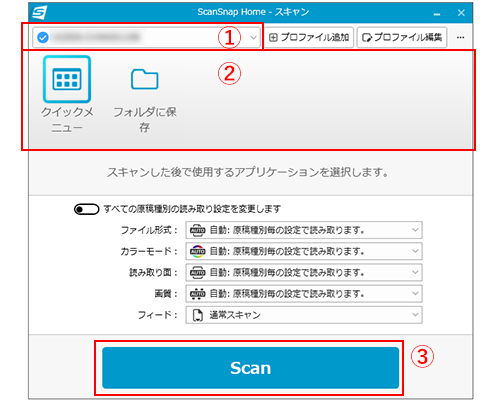Click the AUTO icon in 読み取り面 field
Viewport: 500px width, 400px height.
[x=197, y=272]
